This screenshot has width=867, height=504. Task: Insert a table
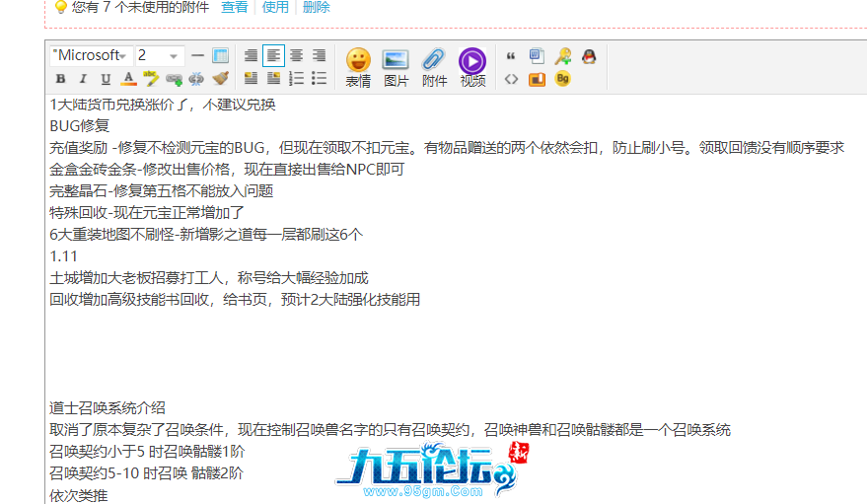[x=221, y=55]
